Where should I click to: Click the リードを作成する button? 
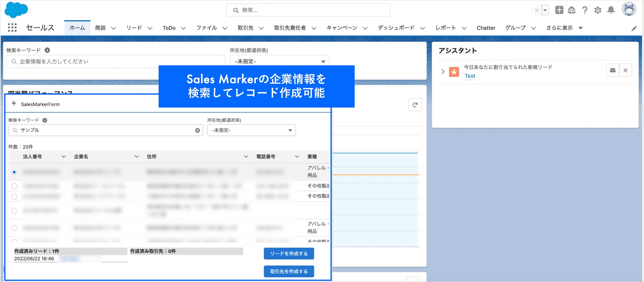[289, 254]
